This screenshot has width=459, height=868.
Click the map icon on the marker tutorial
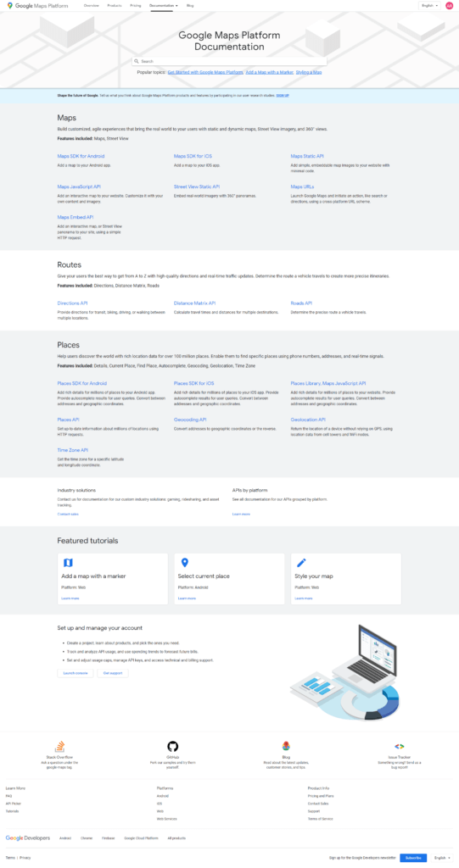pyautogui.click(x=68, y=563)
